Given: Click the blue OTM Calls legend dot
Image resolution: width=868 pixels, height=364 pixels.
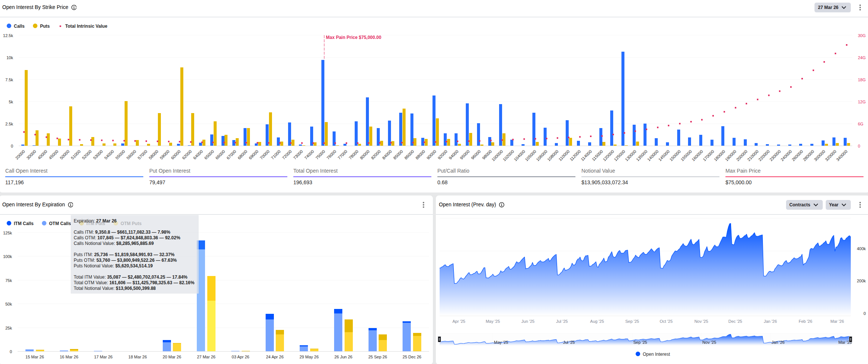Looking at the screenshot, I should [x=44, y=224].
